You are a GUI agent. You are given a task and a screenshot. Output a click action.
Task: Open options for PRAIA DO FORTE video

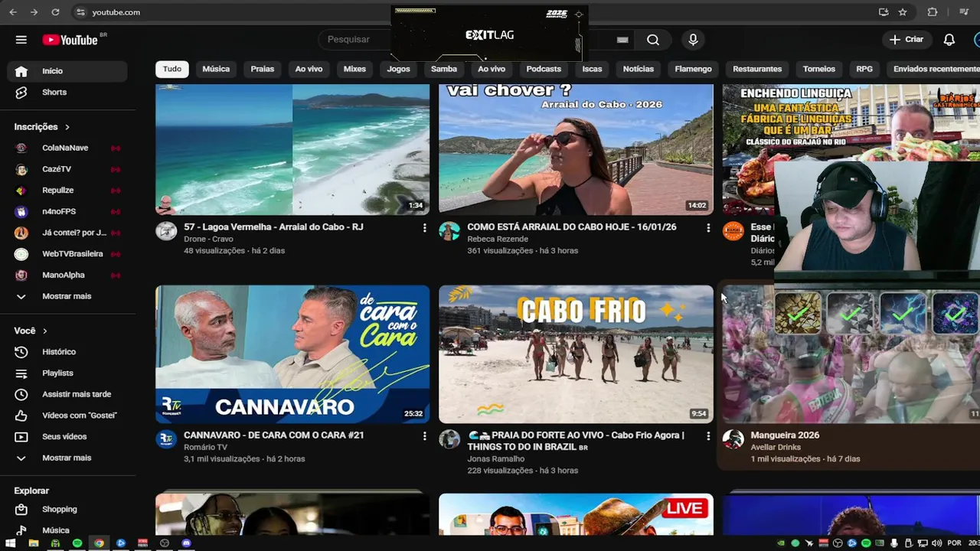[707, 436]
